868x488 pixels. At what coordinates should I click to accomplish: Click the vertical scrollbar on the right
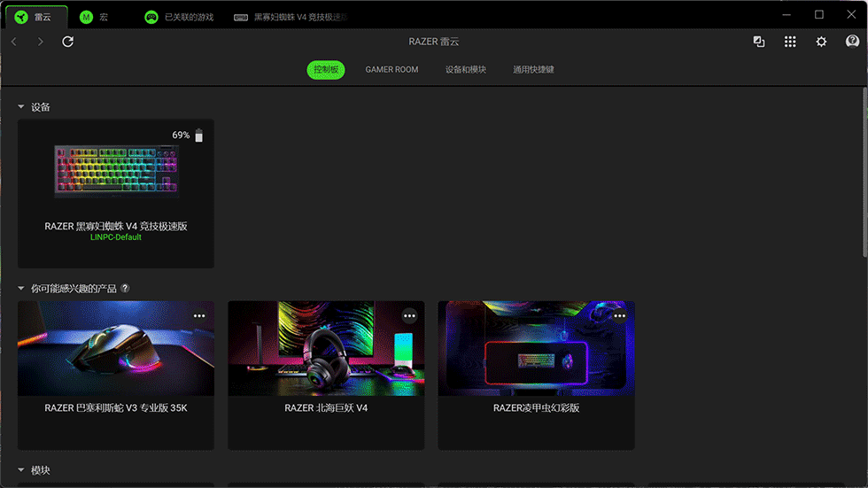864,172
